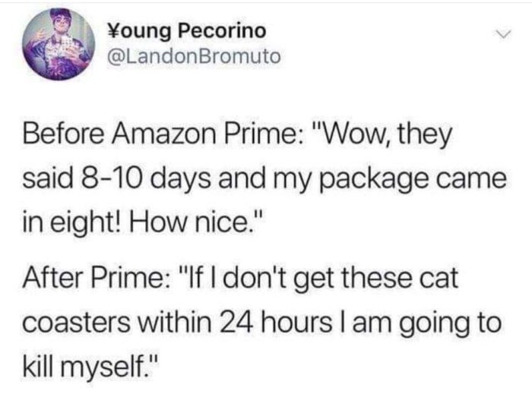Click the word 'within' in the tweet

click(x=174, y=322)
